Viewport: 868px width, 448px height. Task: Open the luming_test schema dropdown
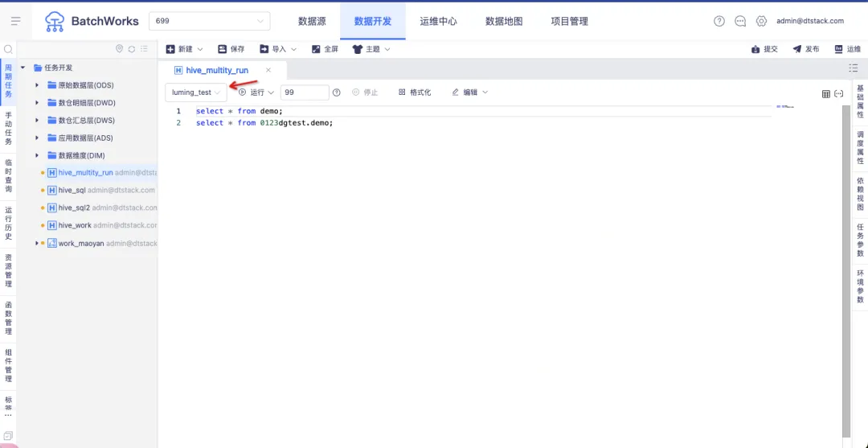click(x=196, y=92)
